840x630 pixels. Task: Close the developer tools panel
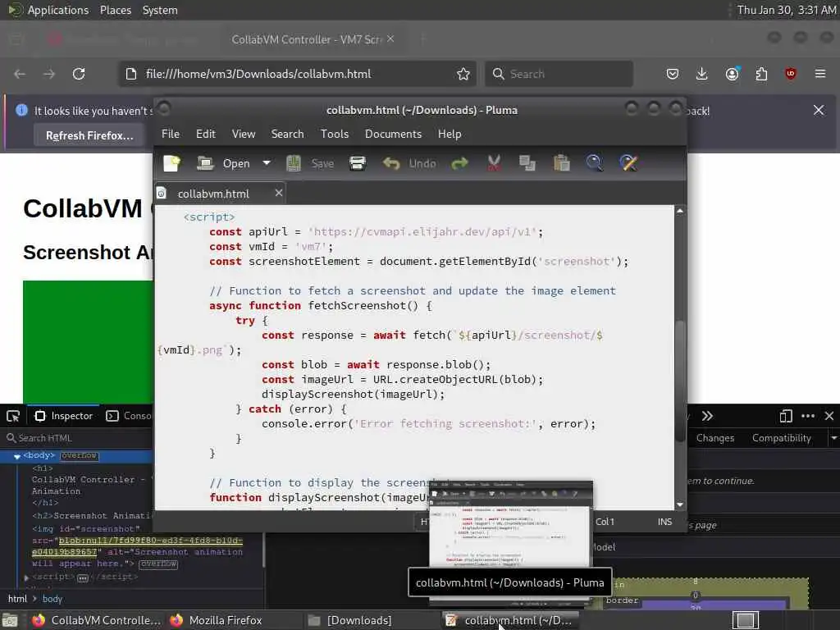pyautogui.click(x=829, y=416)
